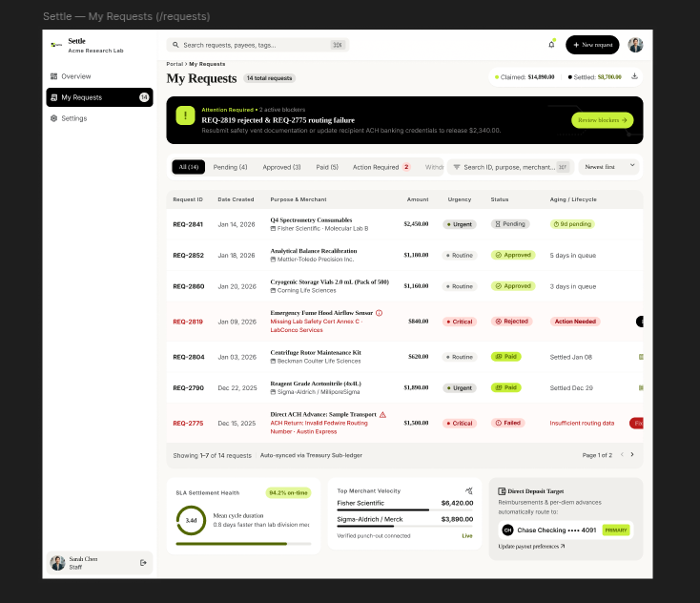Click the Pending status badge on REQ-2841
This screenshot has height=603, width=700.
510,224
